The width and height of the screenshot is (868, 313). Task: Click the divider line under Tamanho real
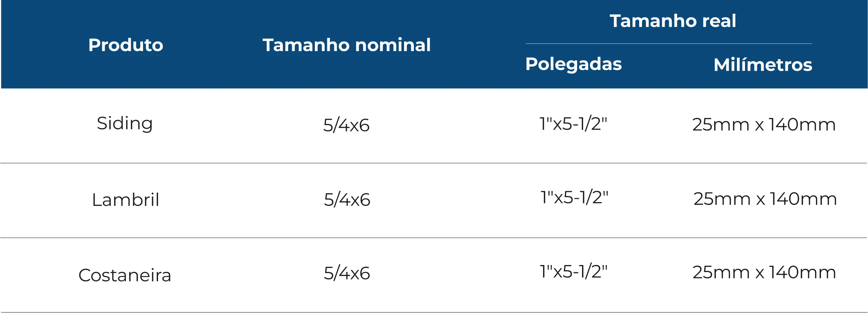[x=669, y=44]
